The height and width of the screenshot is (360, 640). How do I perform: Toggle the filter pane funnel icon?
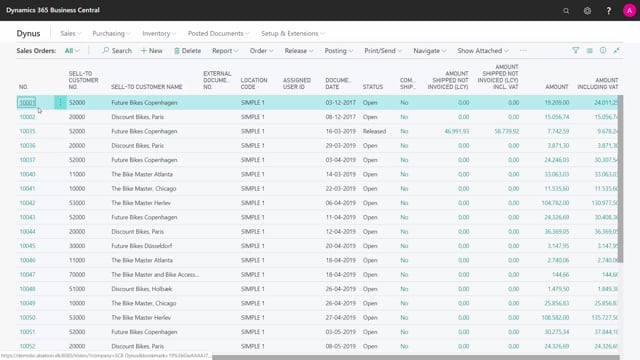576,51
